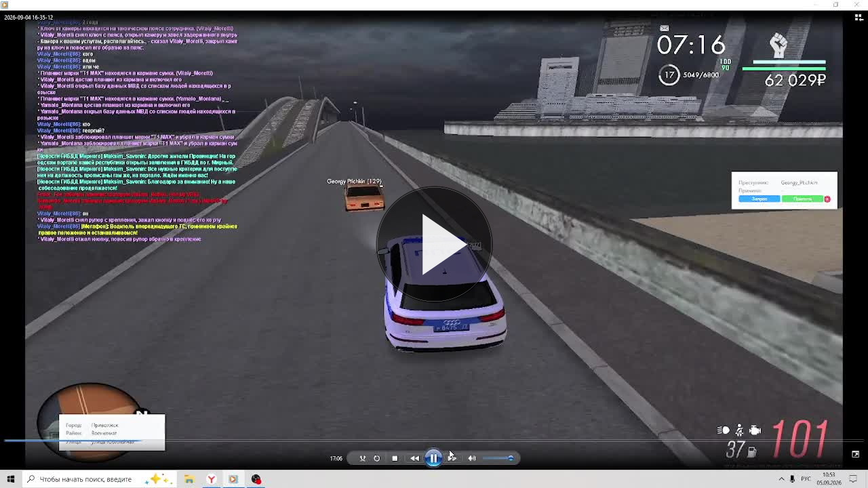
Task: Click the large play overlay on the video
Action: [434, 244]
